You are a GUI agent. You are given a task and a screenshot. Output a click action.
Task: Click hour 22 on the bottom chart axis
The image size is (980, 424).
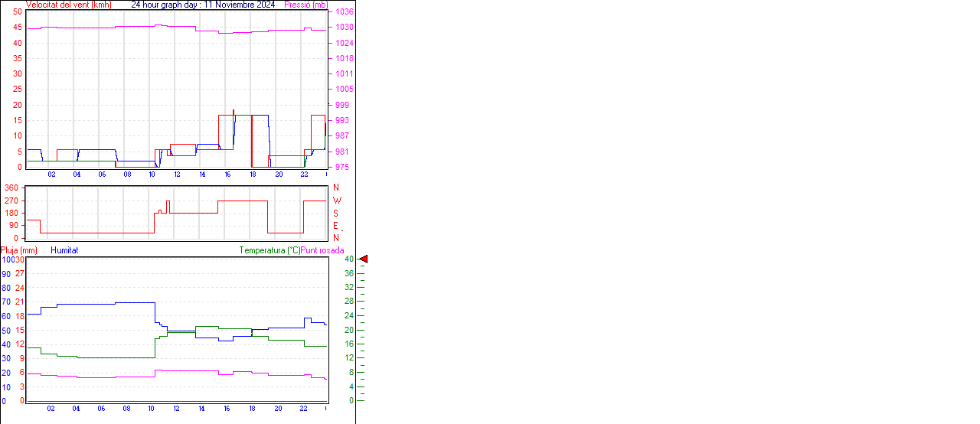[303, 409]
